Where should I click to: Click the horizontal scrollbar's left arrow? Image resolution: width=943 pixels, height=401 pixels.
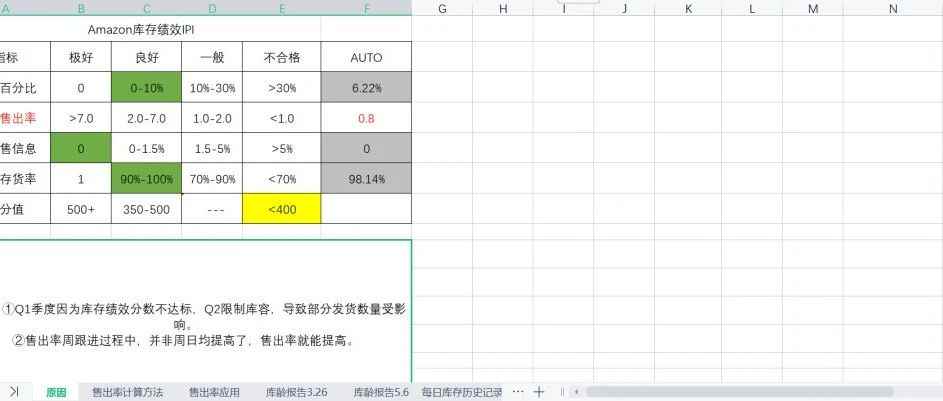click(x=576, y=392)
